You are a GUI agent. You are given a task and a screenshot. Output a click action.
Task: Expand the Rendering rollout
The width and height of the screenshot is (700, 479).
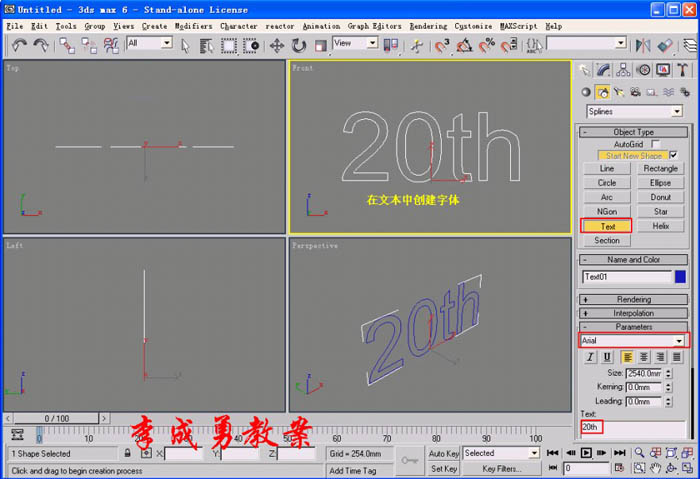pyautogui.click(x=633, y=300)
